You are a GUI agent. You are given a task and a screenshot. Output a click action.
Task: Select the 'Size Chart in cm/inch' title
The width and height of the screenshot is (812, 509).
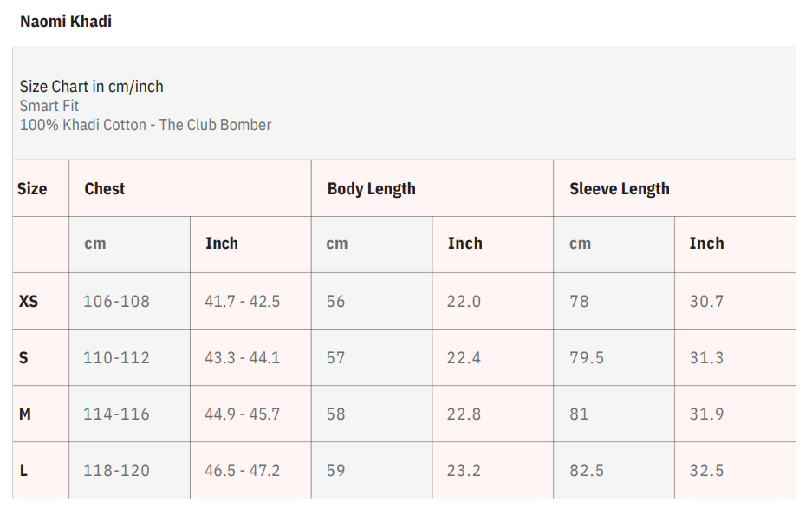(91, 86)
